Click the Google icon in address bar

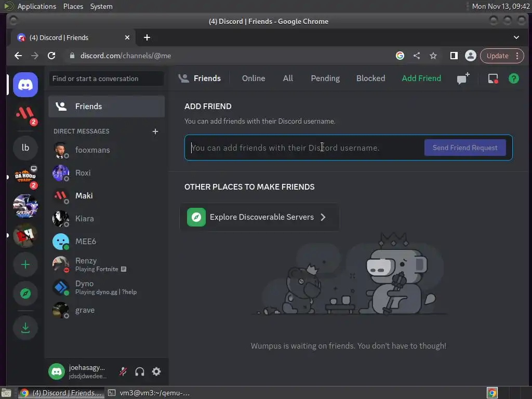click(x=400, y=56)
